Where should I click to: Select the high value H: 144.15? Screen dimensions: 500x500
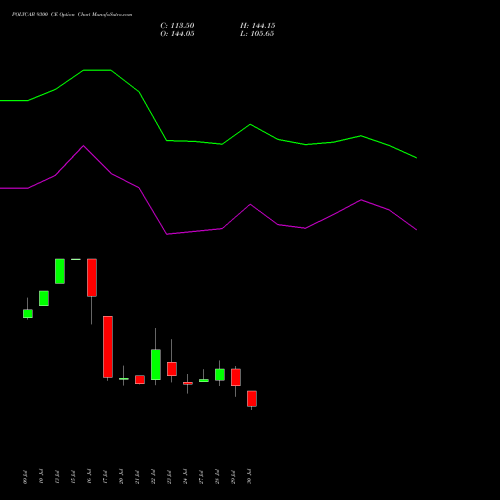(257, 26)
